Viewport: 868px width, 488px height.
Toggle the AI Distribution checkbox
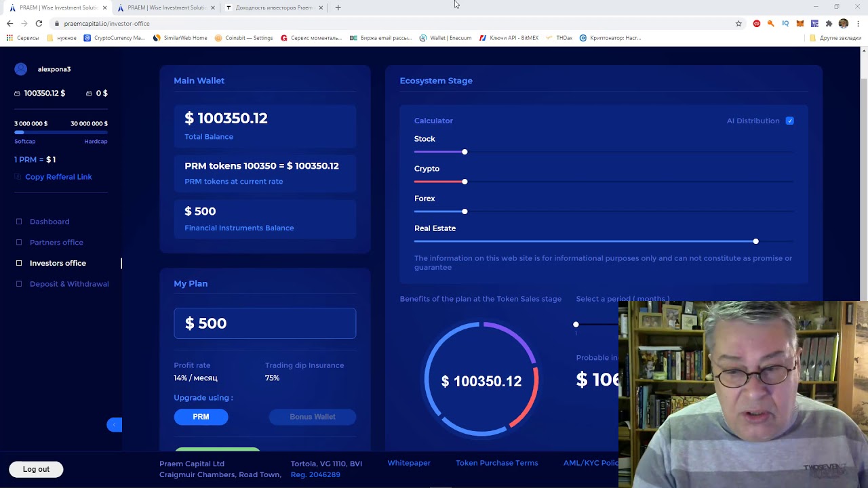coord(789,121)
